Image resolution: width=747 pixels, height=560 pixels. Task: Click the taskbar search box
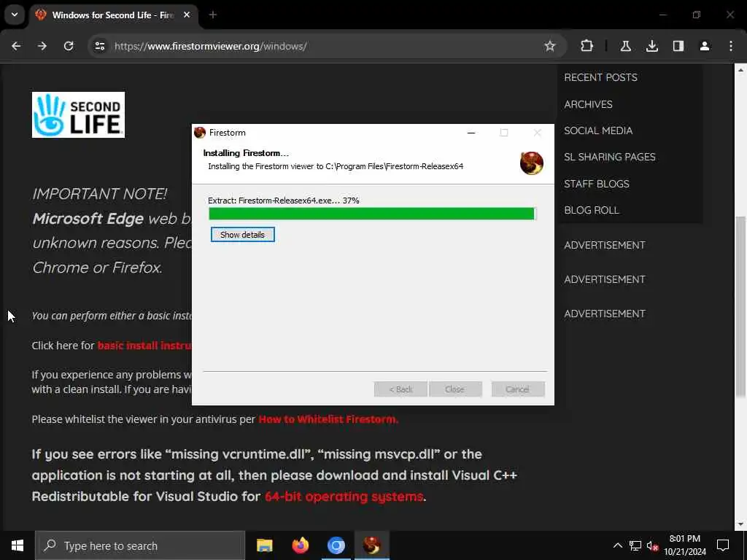coord(140,545)
